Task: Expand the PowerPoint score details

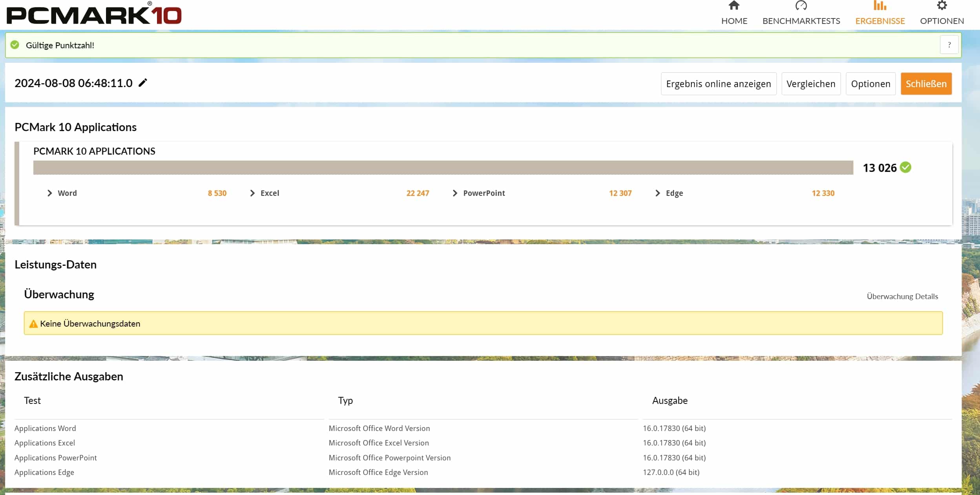Action: (x=455, y=193)
